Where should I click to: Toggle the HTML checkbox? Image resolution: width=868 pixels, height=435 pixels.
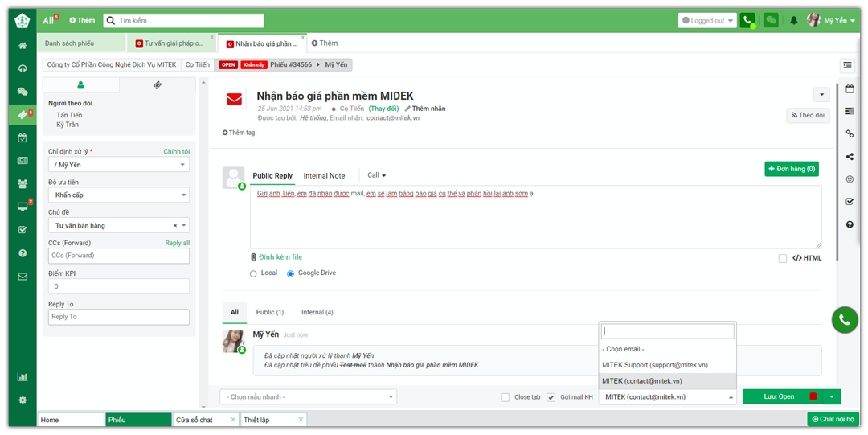coord(782,258)
